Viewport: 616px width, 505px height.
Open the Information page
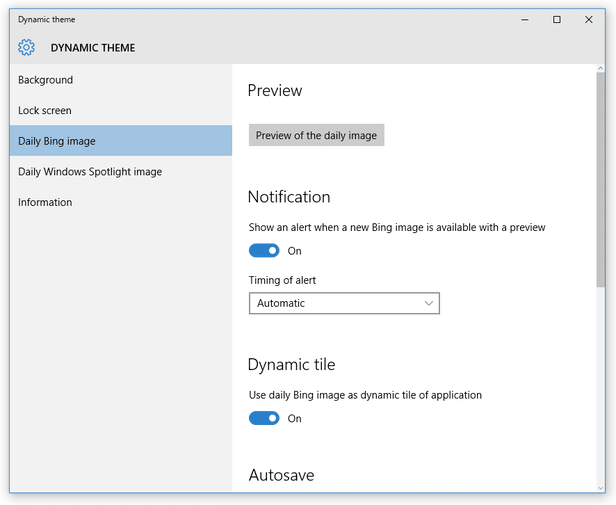click(121, 202)
